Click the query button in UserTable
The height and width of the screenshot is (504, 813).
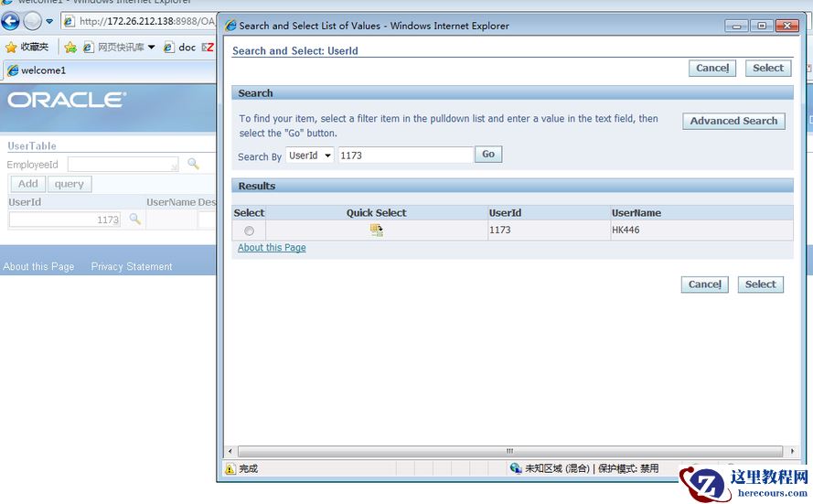[70, 184]
